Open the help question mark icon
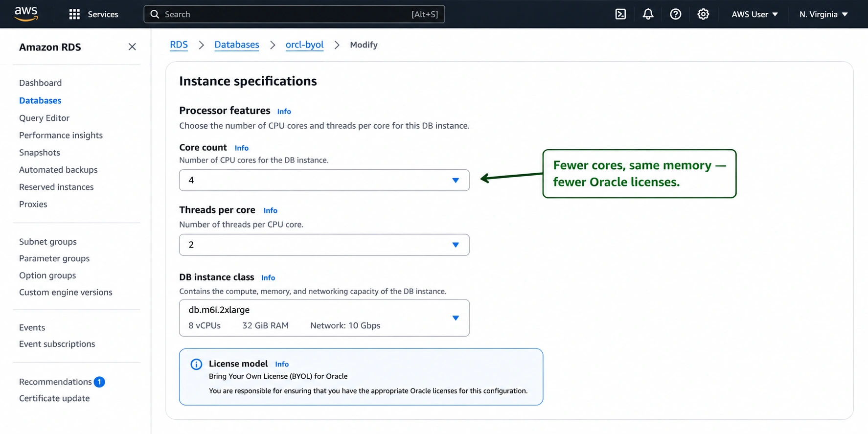The width and height of the screenshot is (868, 434). click(x=676, y=14)
